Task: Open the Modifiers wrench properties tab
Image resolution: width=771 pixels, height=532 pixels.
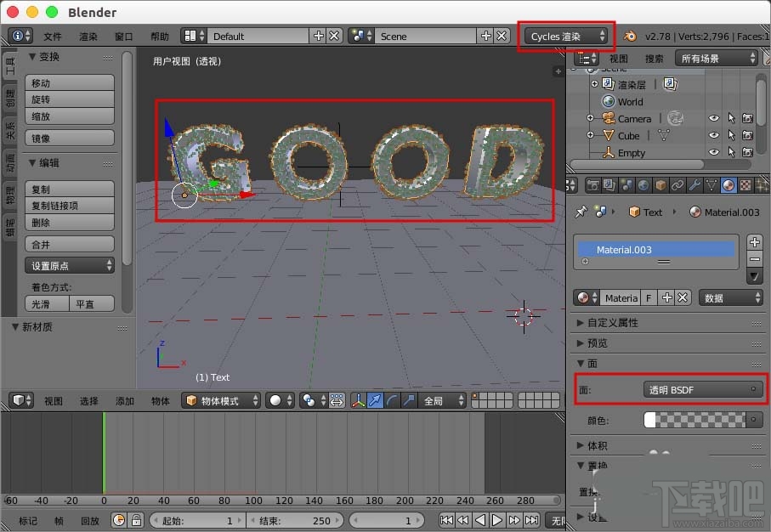Action: (695, 185)
